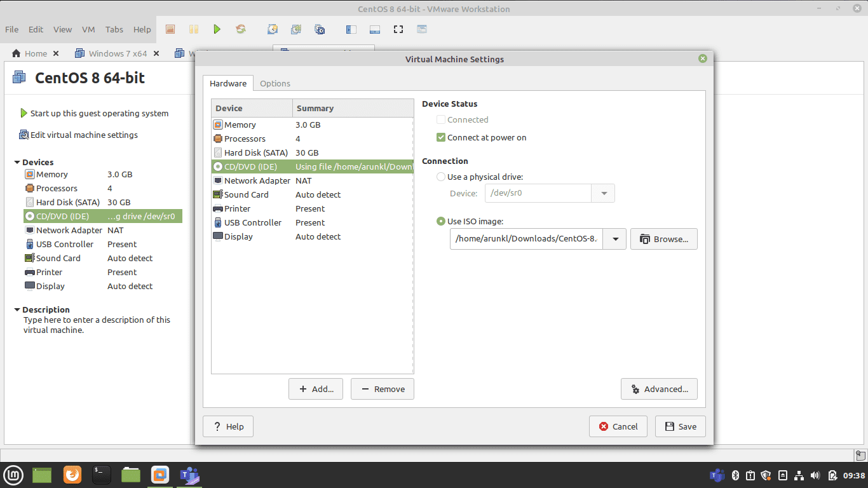Click the dialog Help button

coord(228,426)
